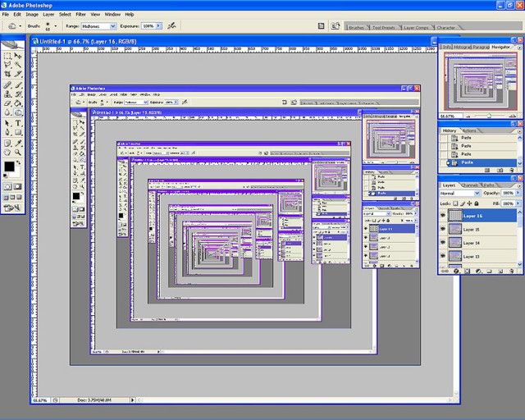Click the add layer style icon
525x420 pixels.
tap(456, 272)
